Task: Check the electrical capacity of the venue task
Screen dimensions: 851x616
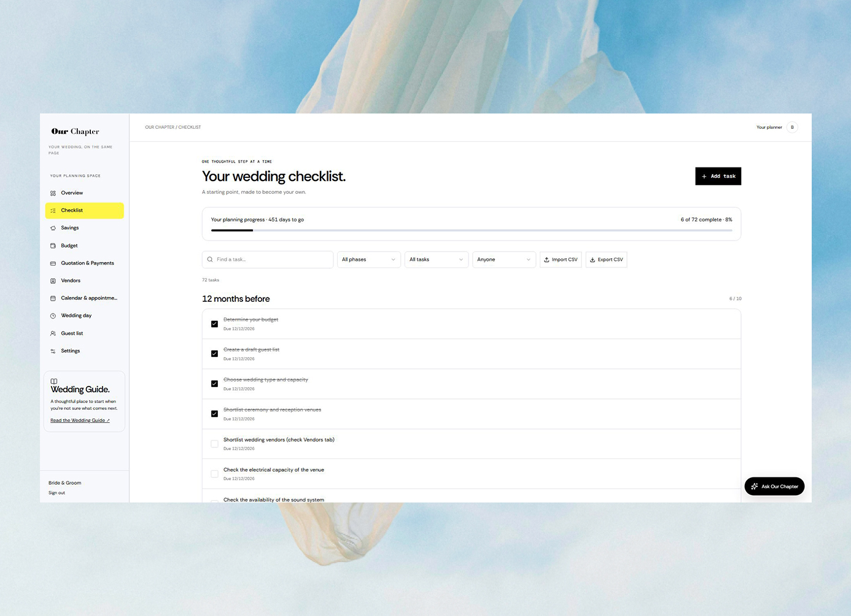Action: click(x=214, y=474)
